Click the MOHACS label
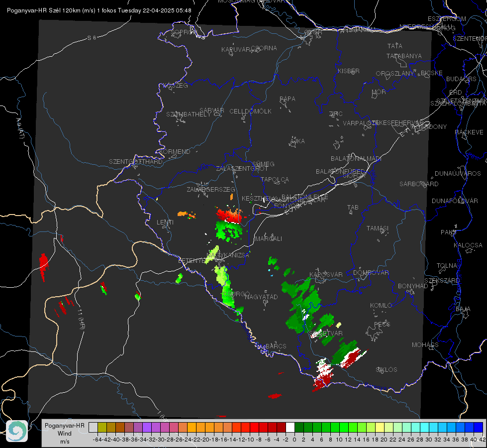Viewport: 487px width, 448px height. tap(425, 345)
